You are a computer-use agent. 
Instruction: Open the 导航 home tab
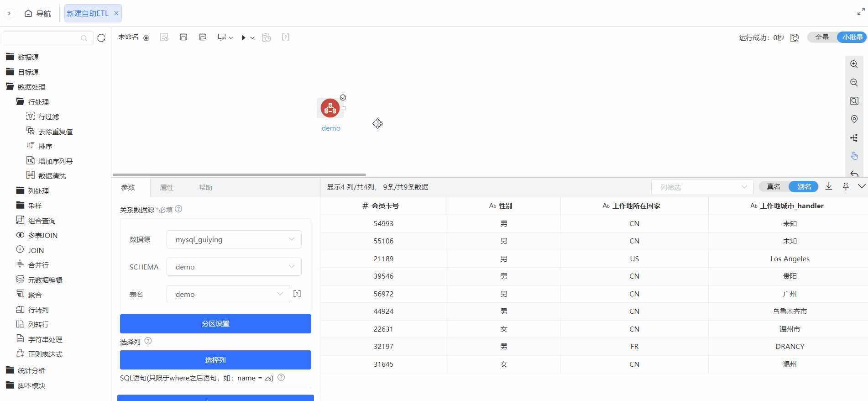click(x=38, y=13)
